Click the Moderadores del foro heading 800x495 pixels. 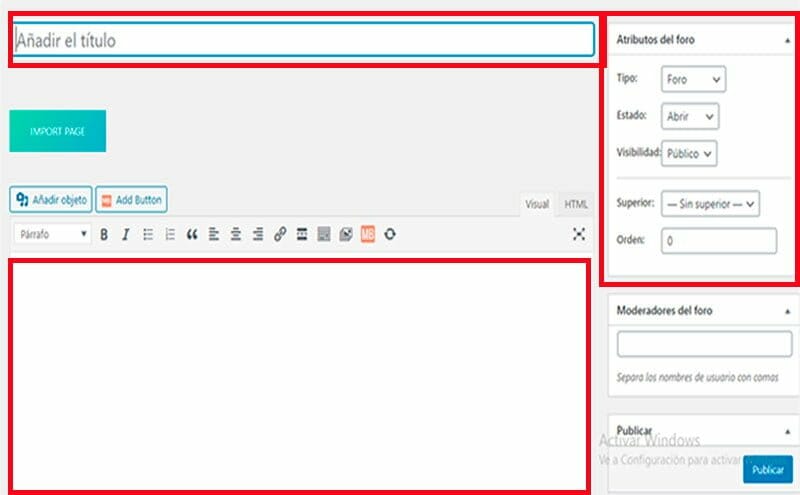pos(664,310)
